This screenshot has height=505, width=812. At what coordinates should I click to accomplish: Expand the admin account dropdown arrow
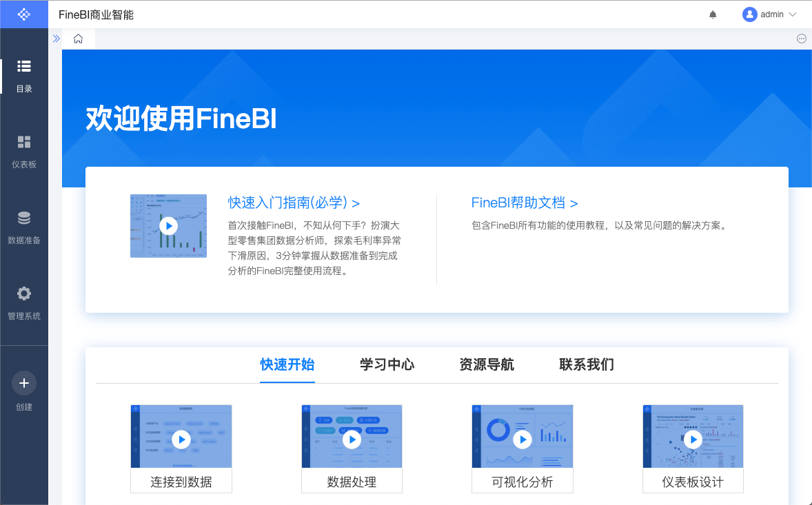click(x=792, y=14)
